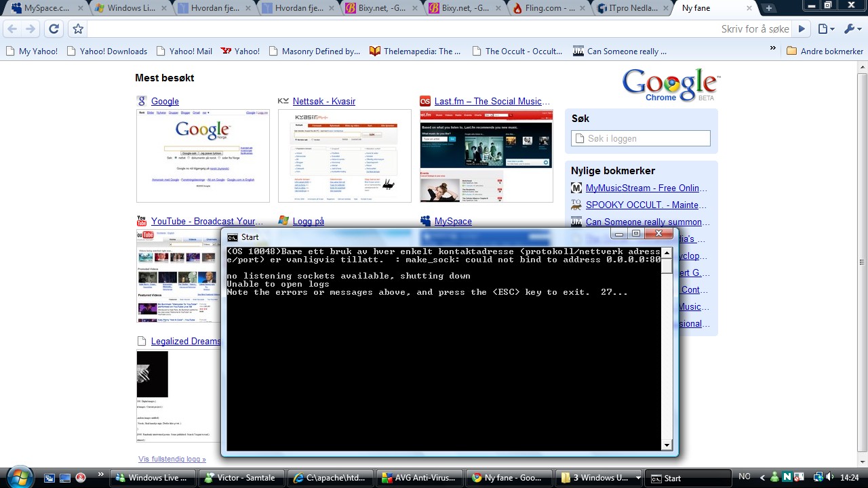
Task: Click the Start console window icon
Action: 233,237
